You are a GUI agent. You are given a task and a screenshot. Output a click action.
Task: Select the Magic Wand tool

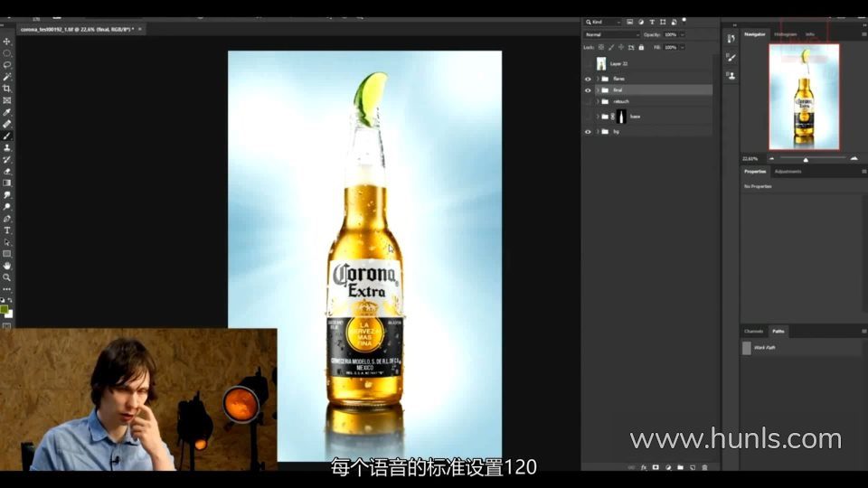(x=6, y=77)
